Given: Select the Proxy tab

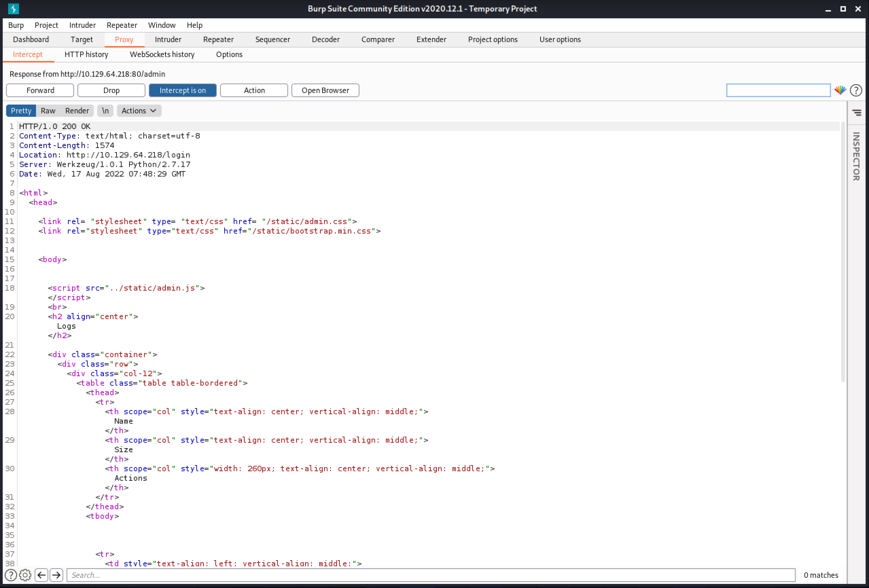Looking at the screenshot, I should coord(124,40).
